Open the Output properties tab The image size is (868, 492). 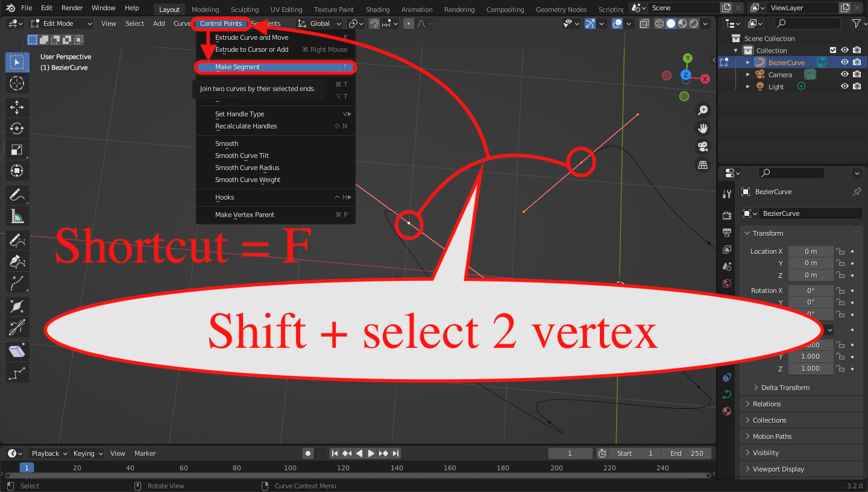pos(727,233)
